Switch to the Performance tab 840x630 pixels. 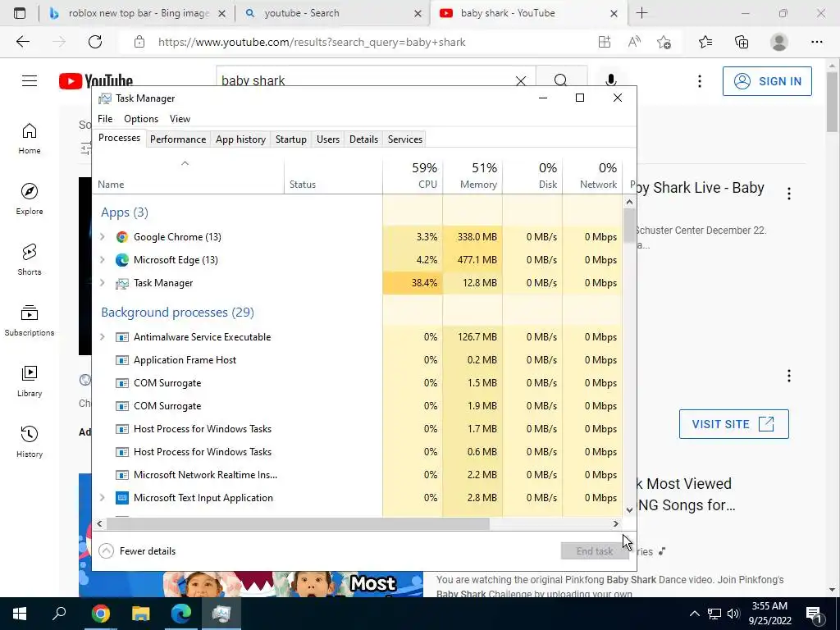click(x=178, y=139)
